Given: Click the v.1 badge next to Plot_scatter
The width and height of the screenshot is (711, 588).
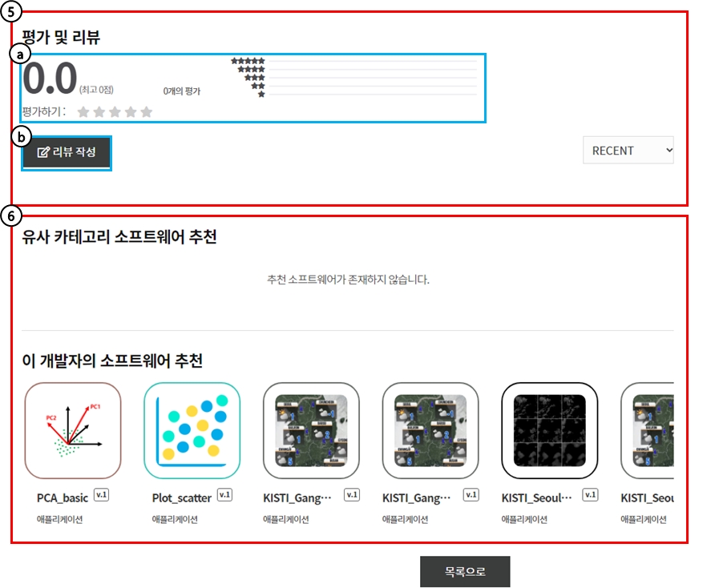Looking at the screenshot, I should tap(225, 495).
